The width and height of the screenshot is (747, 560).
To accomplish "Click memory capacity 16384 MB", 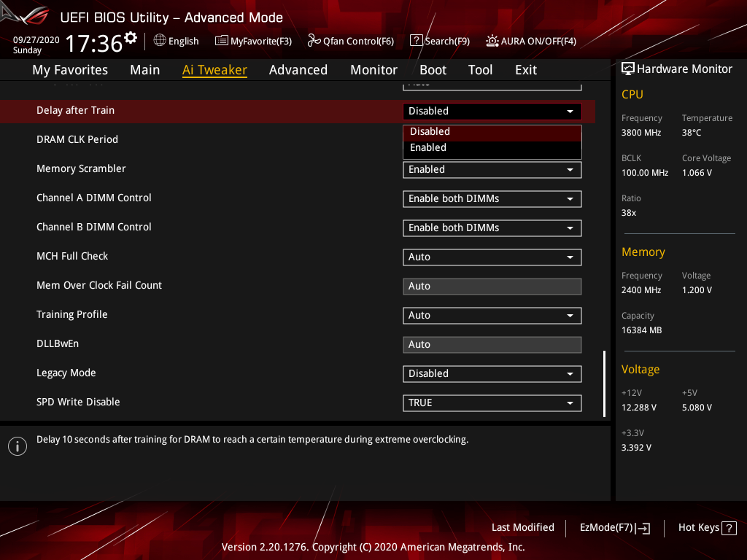I will point(642,330).
